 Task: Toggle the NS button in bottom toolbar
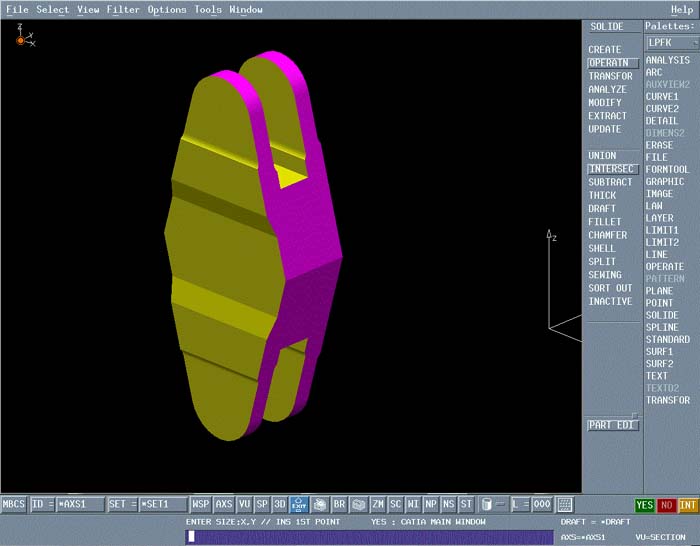coord(448,504)
